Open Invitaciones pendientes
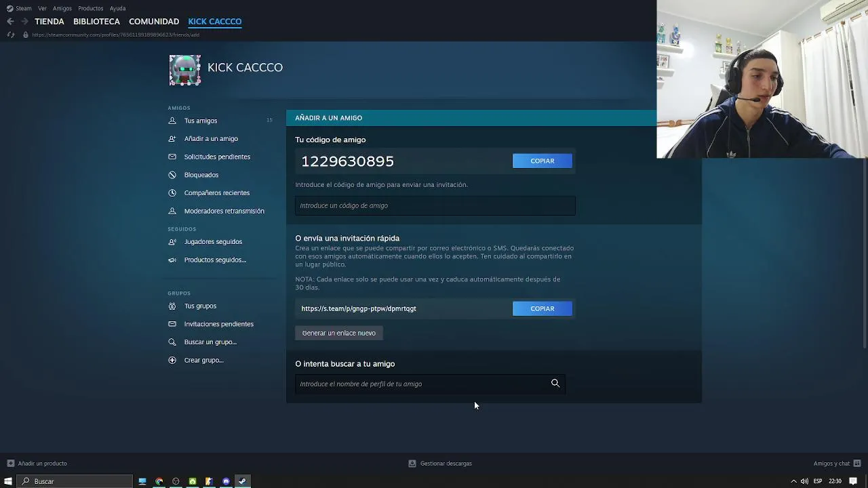Viewport: 868px width, 488px height. click(220, 324)
